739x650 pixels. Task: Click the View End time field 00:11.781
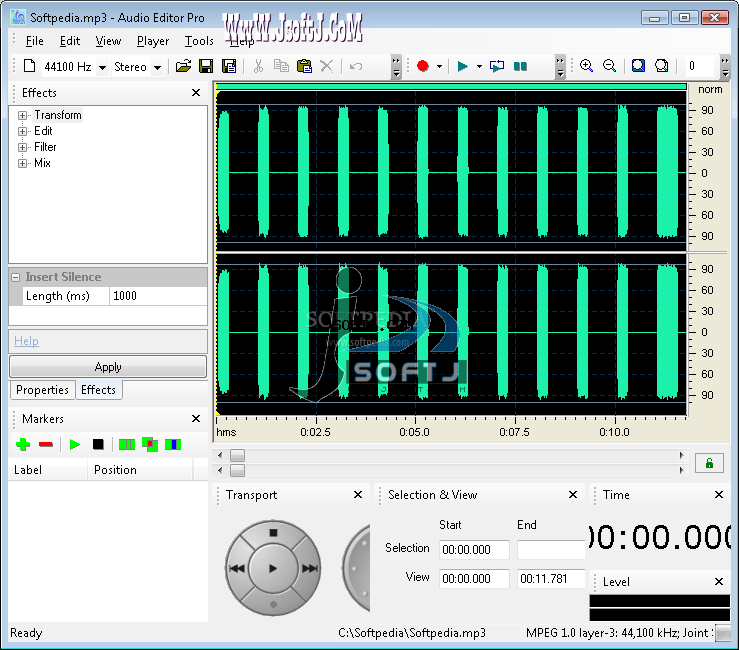(551, 578)
